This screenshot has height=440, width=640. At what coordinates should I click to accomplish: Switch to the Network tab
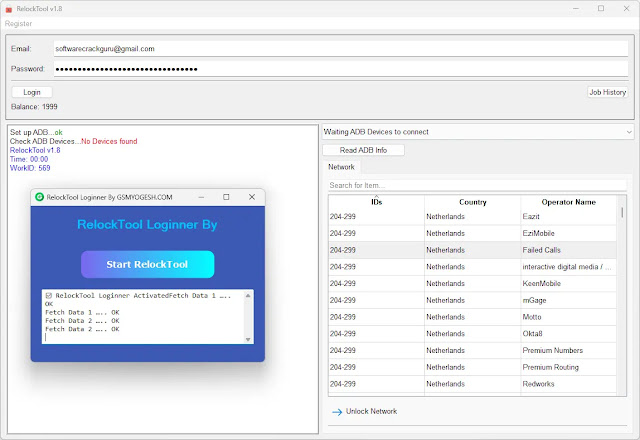(x=341, y=167)
